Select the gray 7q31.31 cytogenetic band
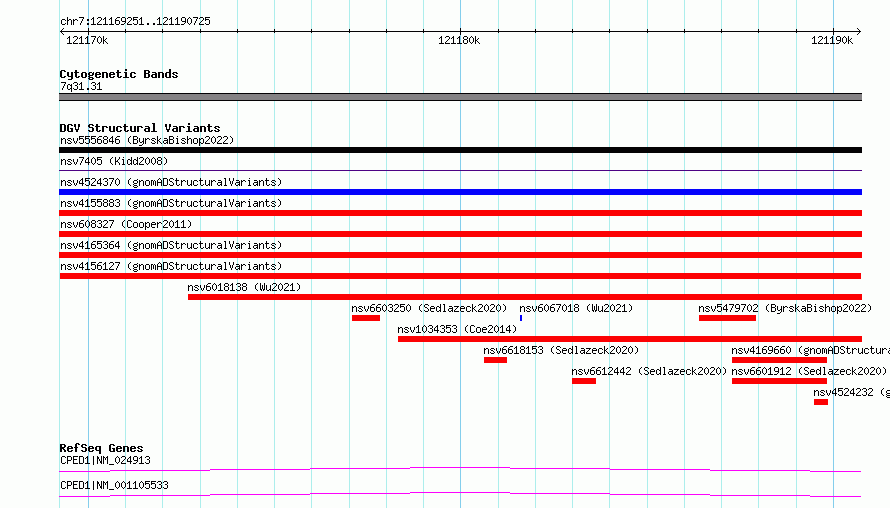The width and height of the screenshot is (890, 508). [460, 97]
